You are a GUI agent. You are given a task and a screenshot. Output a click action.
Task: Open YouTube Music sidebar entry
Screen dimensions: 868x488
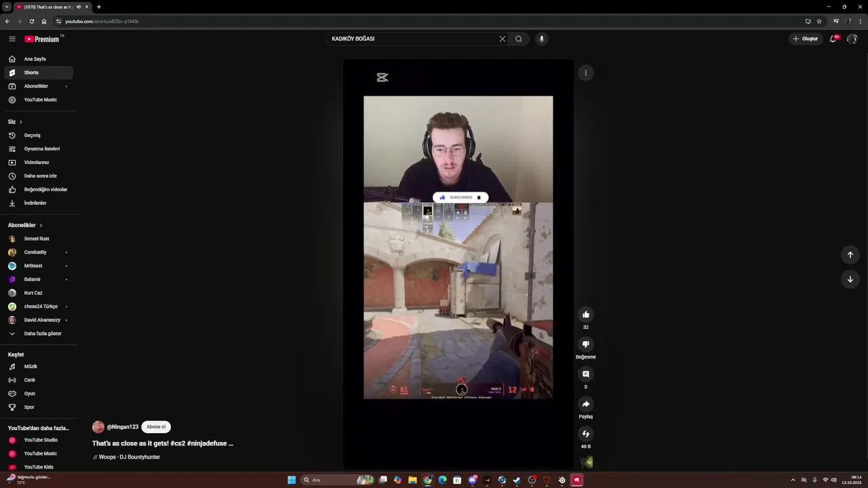pyautogui.click(x=39, y=100)
